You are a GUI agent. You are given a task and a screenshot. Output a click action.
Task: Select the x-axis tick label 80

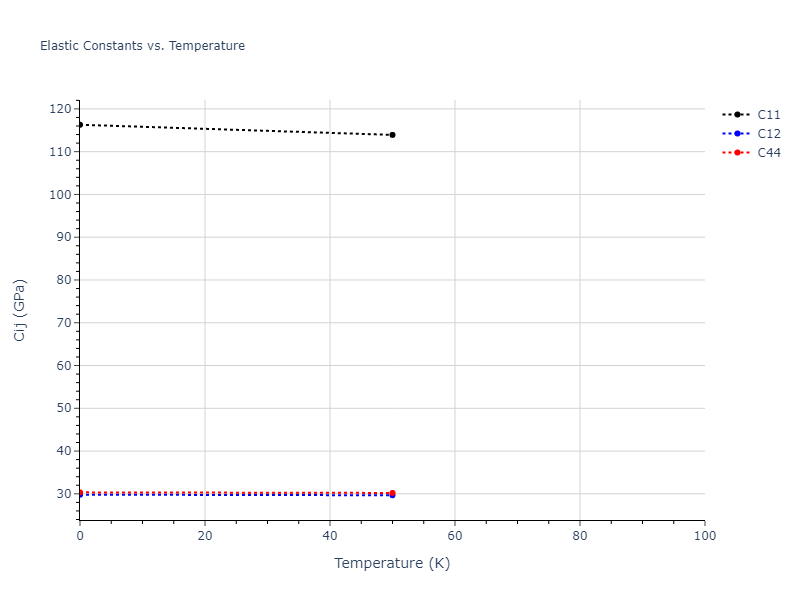pos(580,536)
